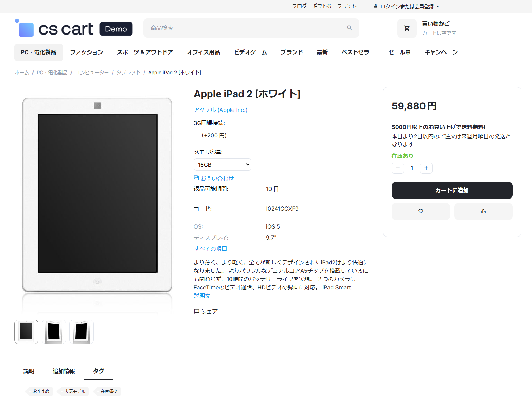Switch to the 説明 tab
The height and width of the screenshot is (405, 532).
[x=29, y=371]
